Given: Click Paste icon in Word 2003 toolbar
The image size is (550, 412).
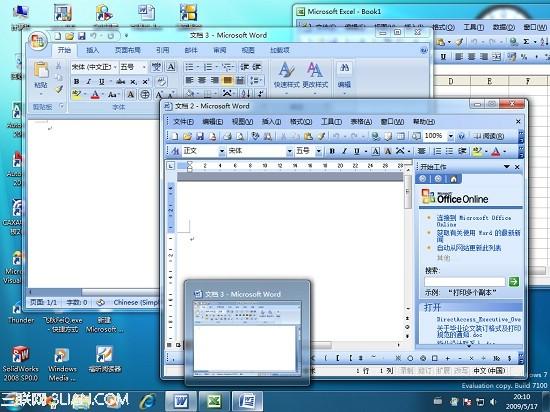Looking at the screenshot, I should point(308,136).
